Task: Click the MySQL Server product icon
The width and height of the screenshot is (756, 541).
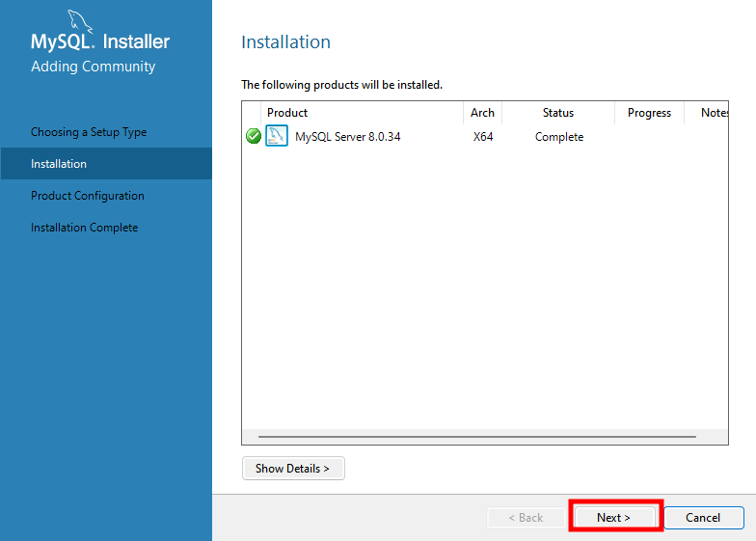Action: (277, 136)
